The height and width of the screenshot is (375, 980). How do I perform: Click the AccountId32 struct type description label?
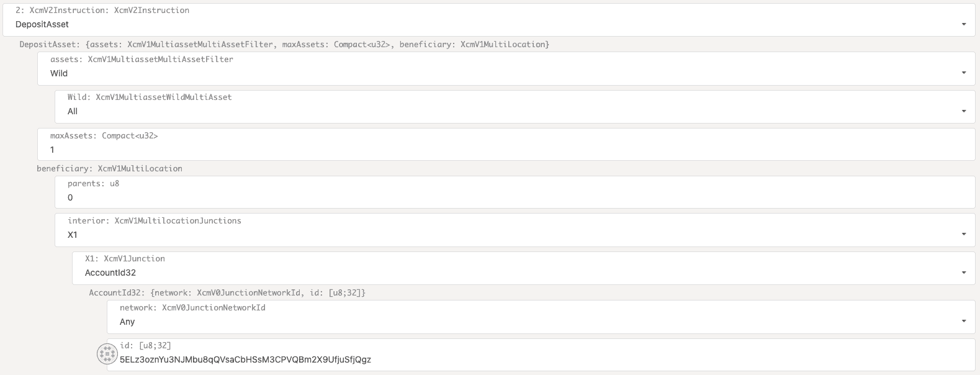click(x=227, y=292)
